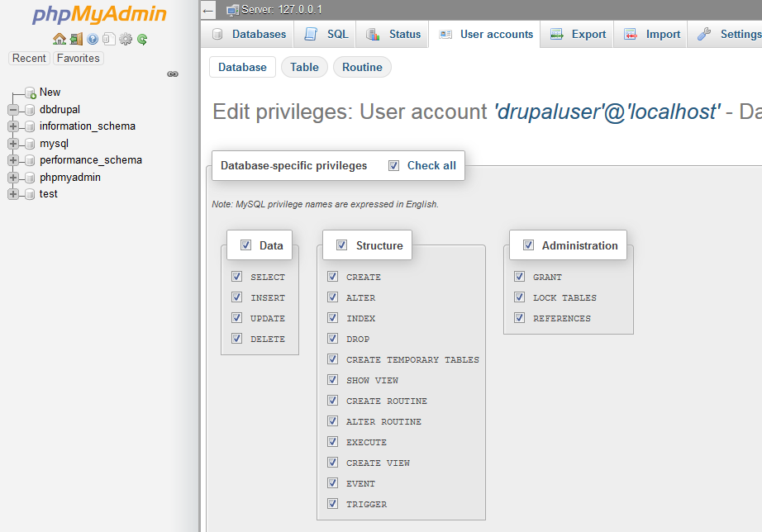Click the New database link

click(x=50, y=93)
